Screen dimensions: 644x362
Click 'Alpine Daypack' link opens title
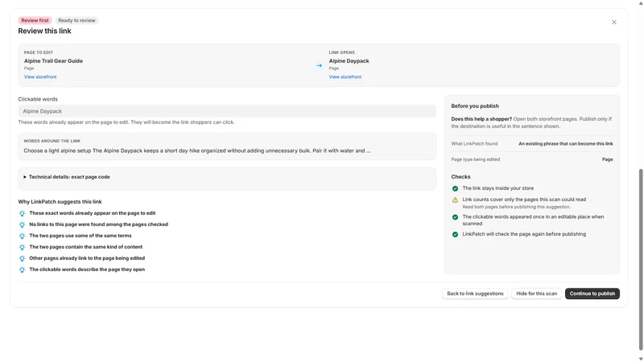[x=349, y=61]
